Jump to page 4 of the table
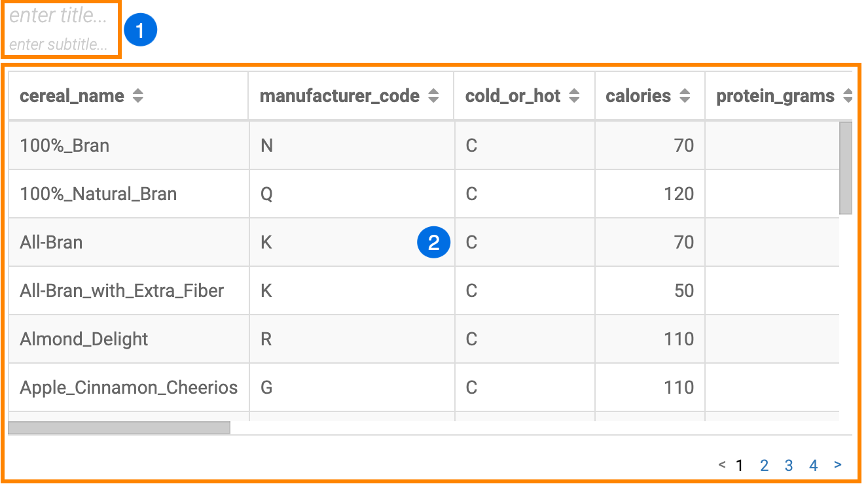This screenshot has width=868, height=484. pos(814,465)
